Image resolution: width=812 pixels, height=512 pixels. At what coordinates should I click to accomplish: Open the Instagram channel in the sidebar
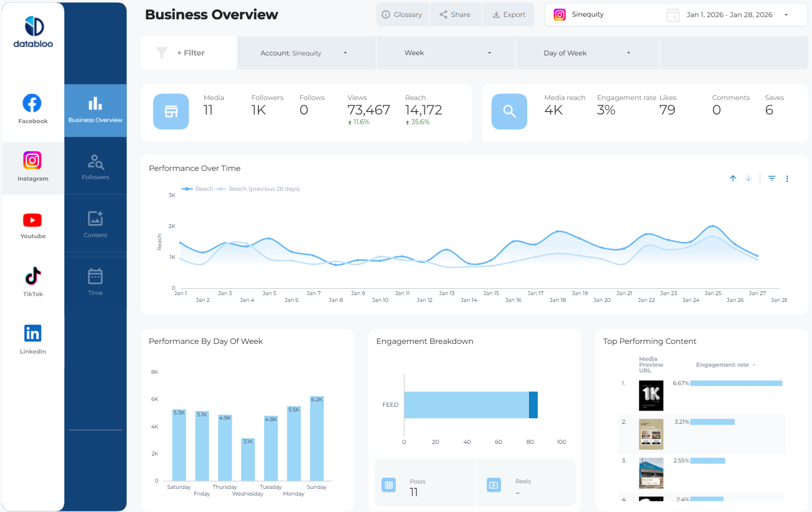[32, 166]
